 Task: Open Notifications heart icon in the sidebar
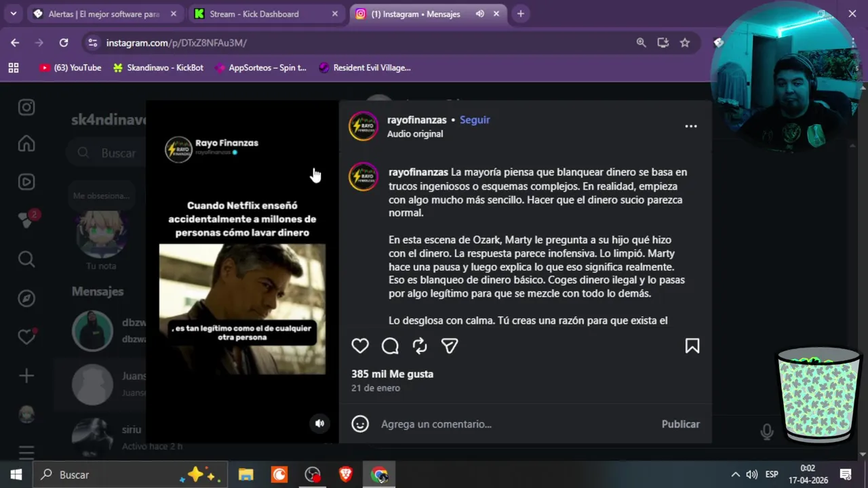point(26,336)
